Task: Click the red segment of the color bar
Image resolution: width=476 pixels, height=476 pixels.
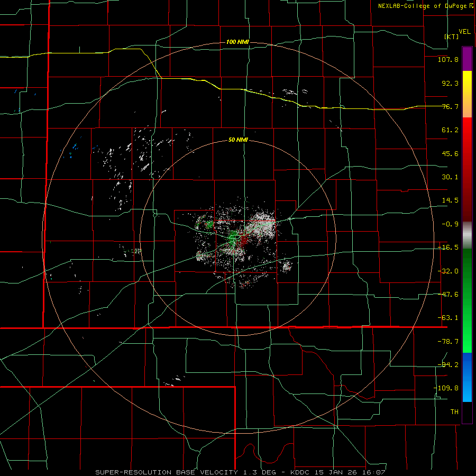Action: pyautogui.click(x=467, y=169)
